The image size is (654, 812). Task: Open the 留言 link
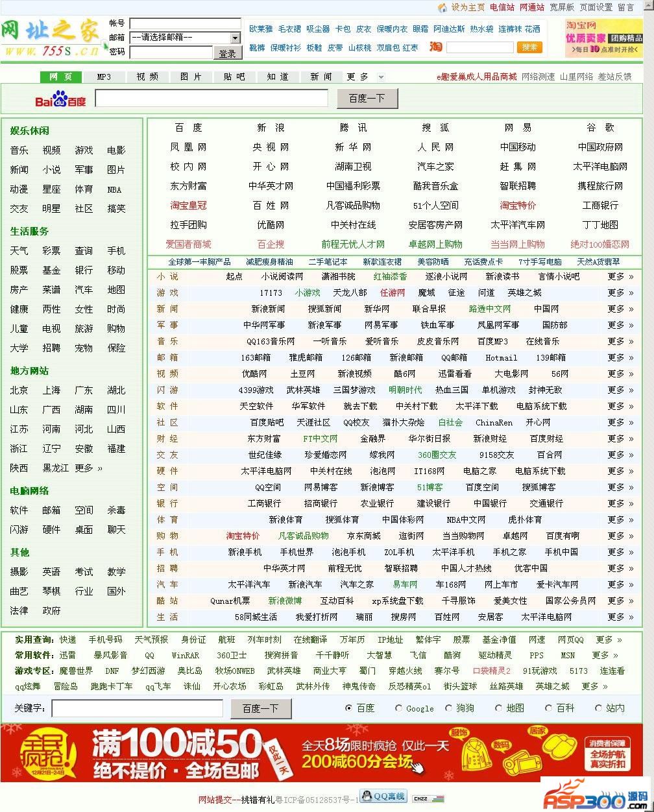(626, 8)
